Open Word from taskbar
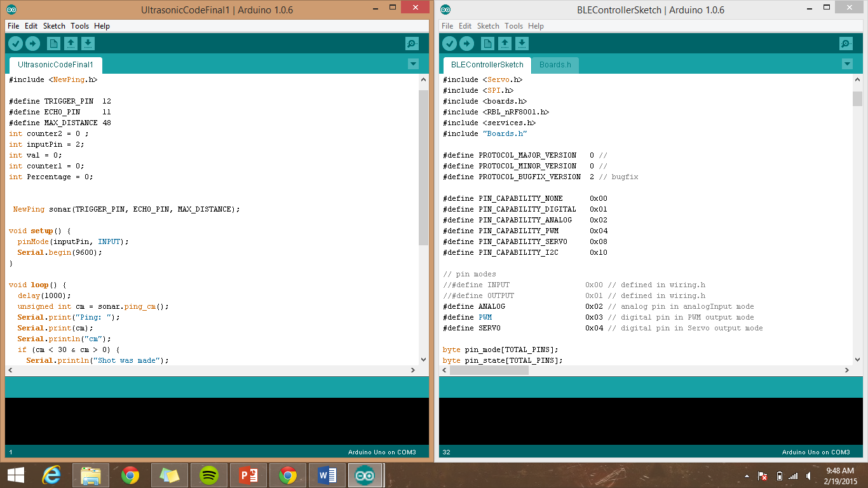The width and height of the screenshot is (868, 488). (327, 475)
